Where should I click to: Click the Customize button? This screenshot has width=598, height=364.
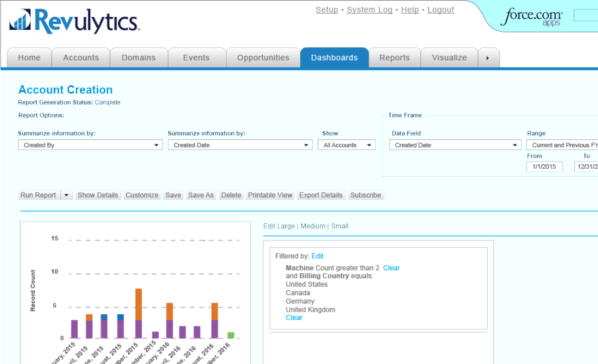coord(141,195)
